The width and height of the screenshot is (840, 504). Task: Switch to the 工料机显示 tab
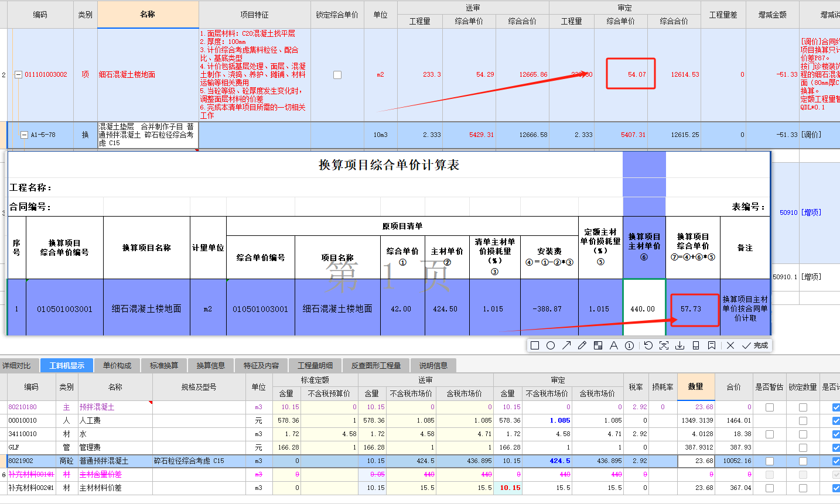(x=67, y=366)
